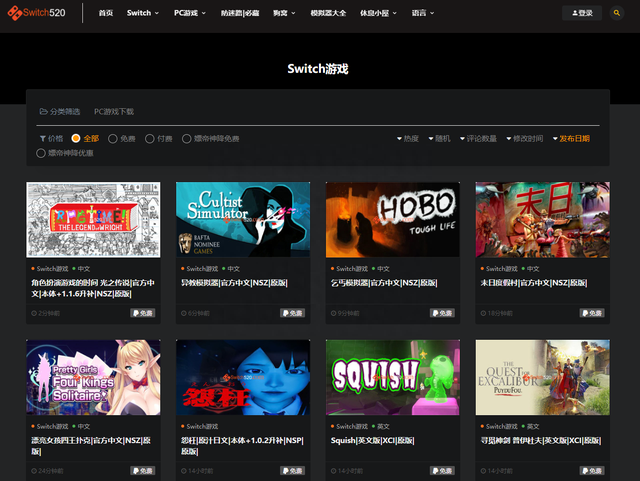Screen dimensions: 640x481
Task: Sort the list by 修改时间
Action: click(525, 139)
